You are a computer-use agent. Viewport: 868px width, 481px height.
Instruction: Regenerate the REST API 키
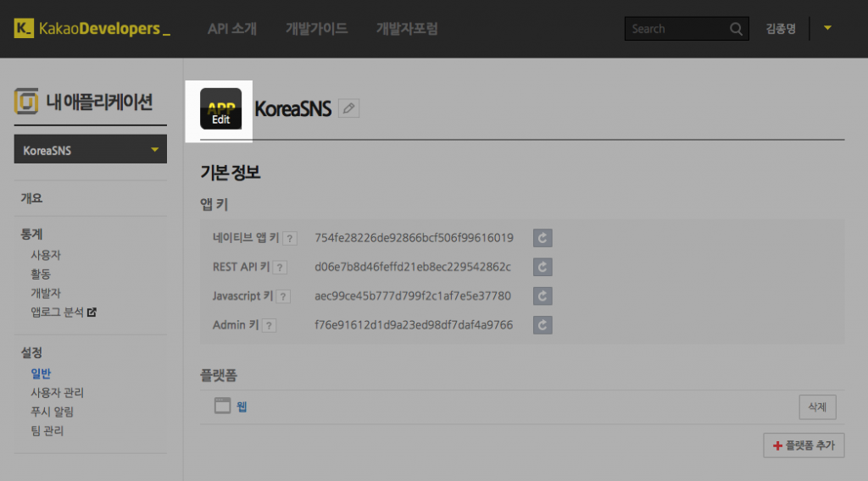tap(542, 267)
